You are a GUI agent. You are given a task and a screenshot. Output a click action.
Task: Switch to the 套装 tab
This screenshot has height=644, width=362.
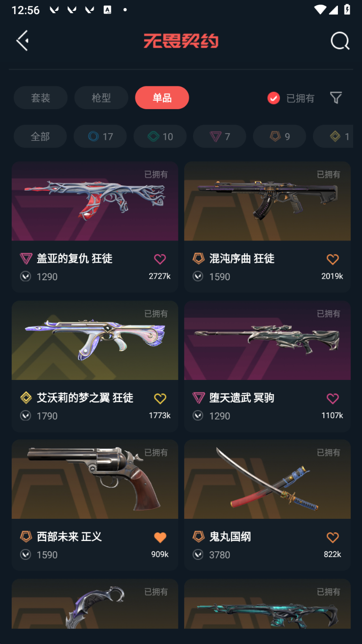pyautogui.click(x=41, y=98)
